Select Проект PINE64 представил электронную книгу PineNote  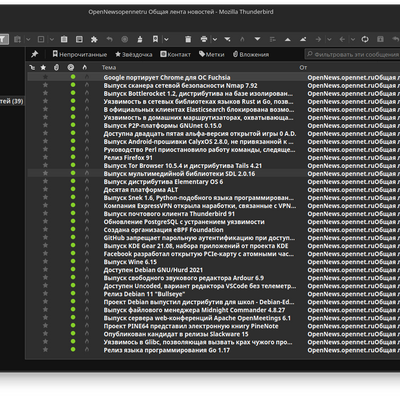(x=214, y=326)
